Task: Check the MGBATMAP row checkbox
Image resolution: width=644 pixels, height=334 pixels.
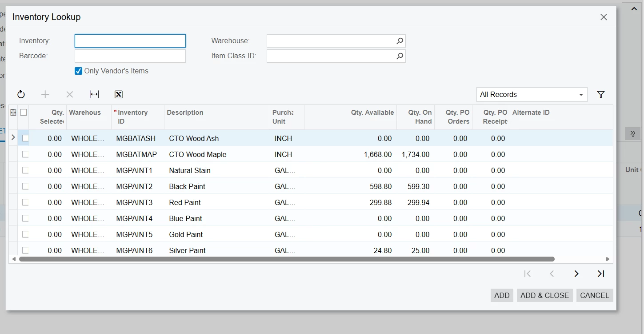Action: [x=25, y=154]
